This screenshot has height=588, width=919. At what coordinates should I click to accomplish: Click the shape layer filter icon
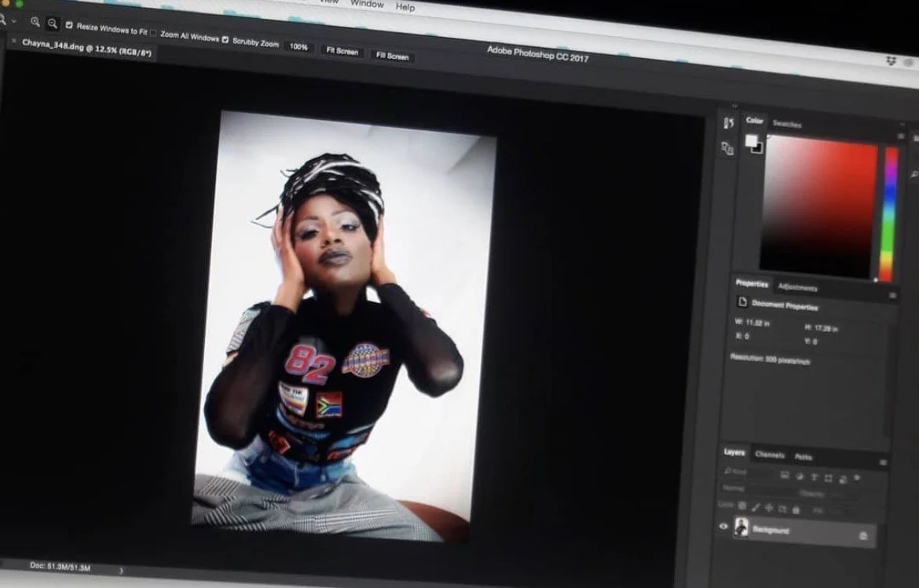click(x=828, y=478)
